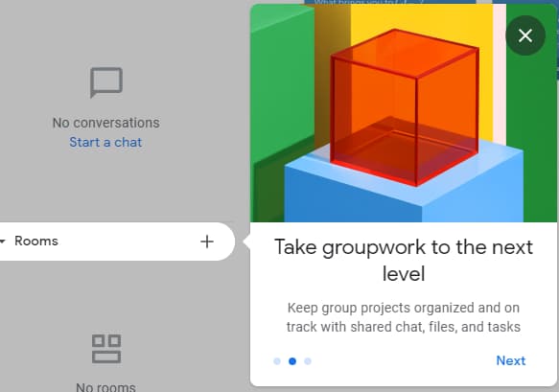Screen dimensions: 559x392
Task: Select the Rooms section label
Action: click(x=36, y=241)
